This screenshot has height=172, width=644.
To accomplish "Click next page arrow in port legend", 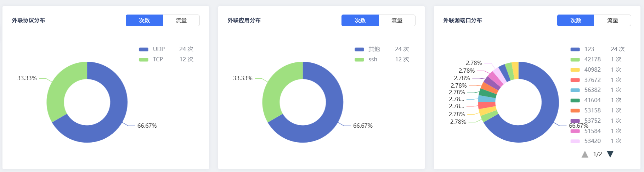I will coord(610,154).
